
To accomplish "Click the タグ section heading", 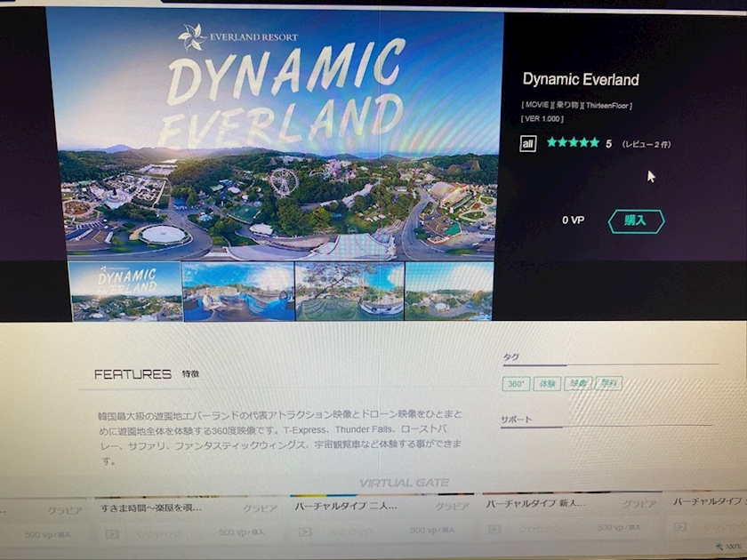I will [510, 357].
